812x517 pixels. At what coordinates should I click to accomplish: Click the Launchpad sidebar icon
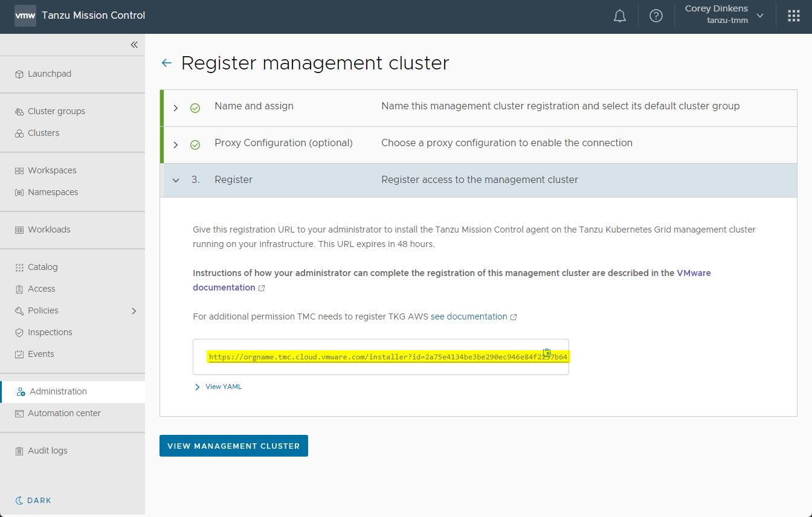(19, 74)
